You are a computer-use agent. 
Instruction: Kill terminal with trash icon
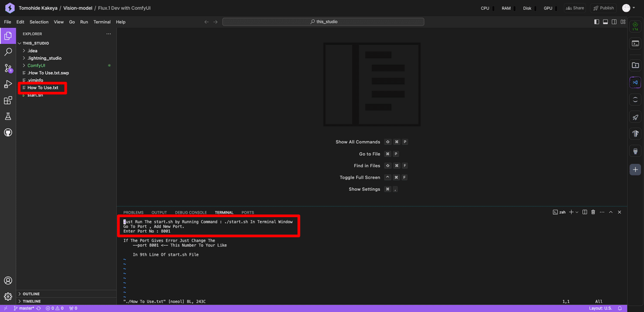(x=593, y=212)
